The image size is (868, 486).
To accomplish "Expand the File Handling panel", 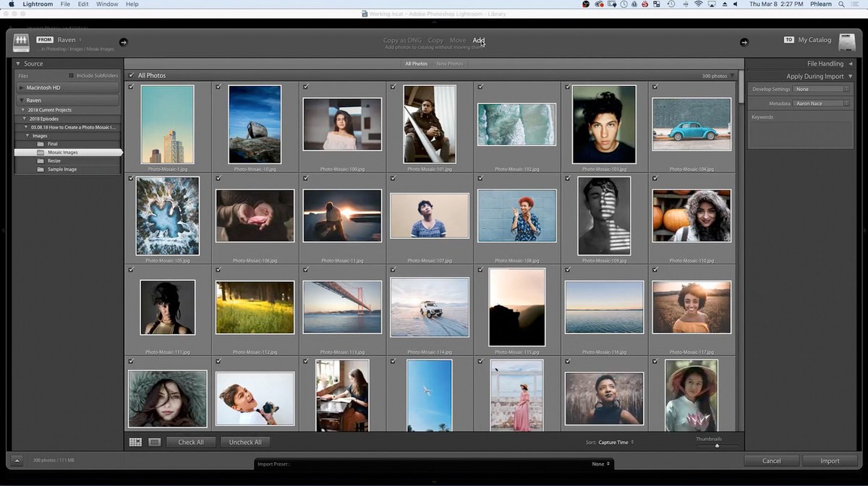I will pyautogui.click(x=851, y=64).
